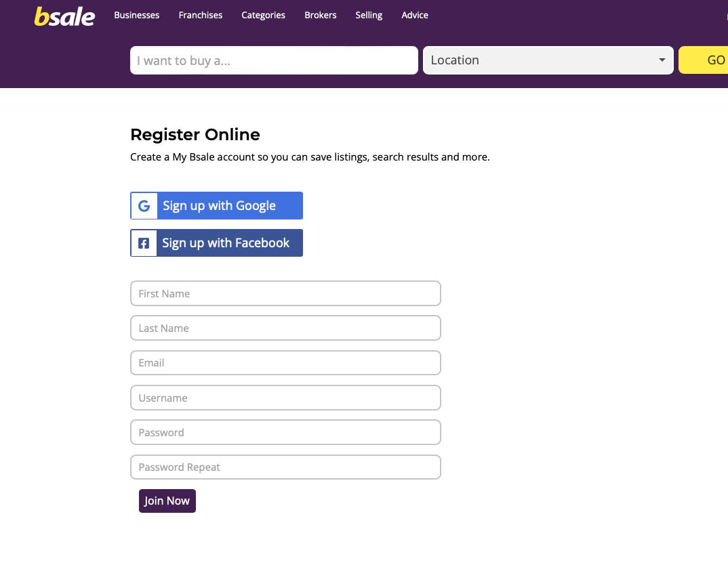Select Brokers in the navigation
Image resolution: width=728 pixels, height=567 pixels.
pyautogui.click(x=321, y=15)
